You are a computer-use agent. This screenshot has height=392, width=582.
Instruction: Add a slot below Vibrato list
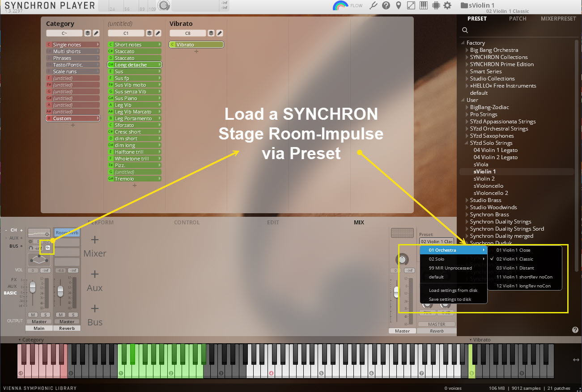(x=196, y=51)
